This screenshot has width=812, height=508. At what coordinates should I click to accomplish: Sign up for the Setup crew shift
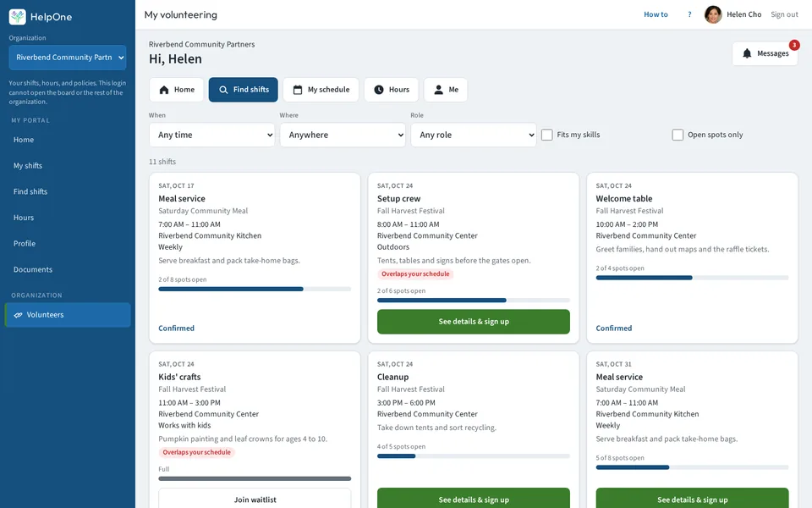(x=474, y=322)
